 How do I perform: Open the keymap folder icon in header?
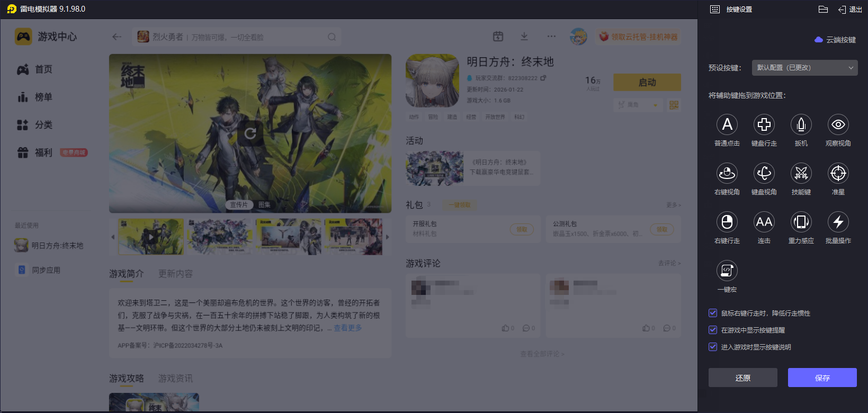coord(823,9)
